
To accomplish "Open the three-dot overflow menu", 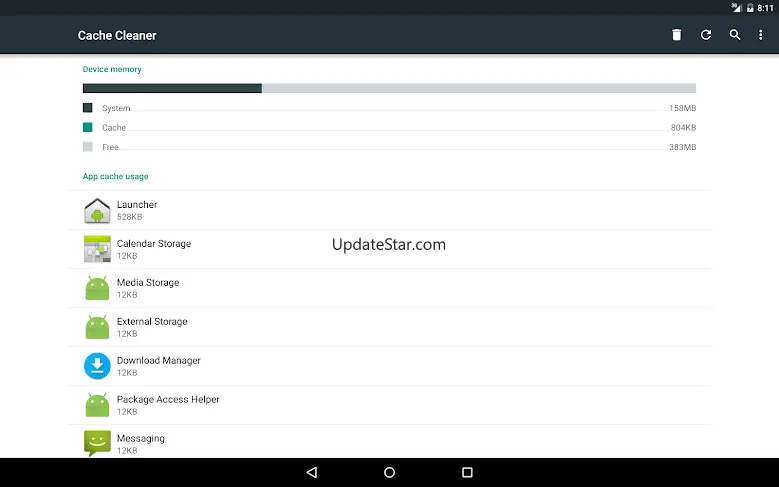I will pyautogui.click(x=760, y=35).
